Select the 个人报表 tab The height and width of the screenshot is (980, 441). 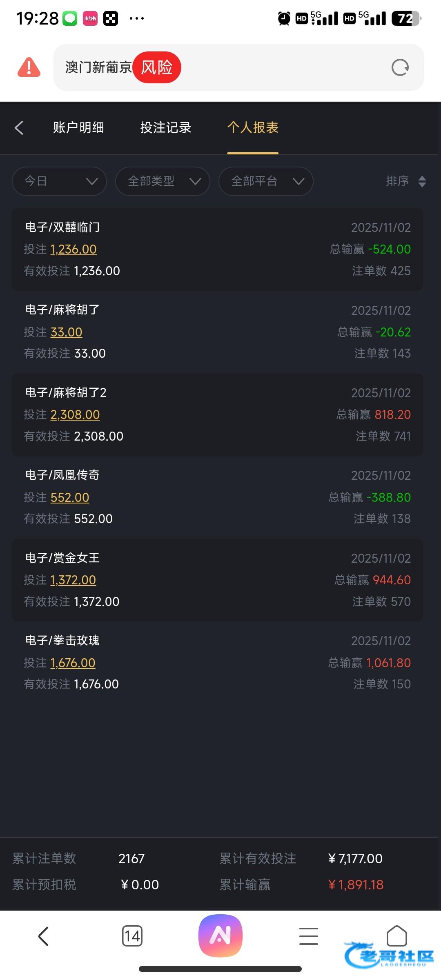[253, 128]
